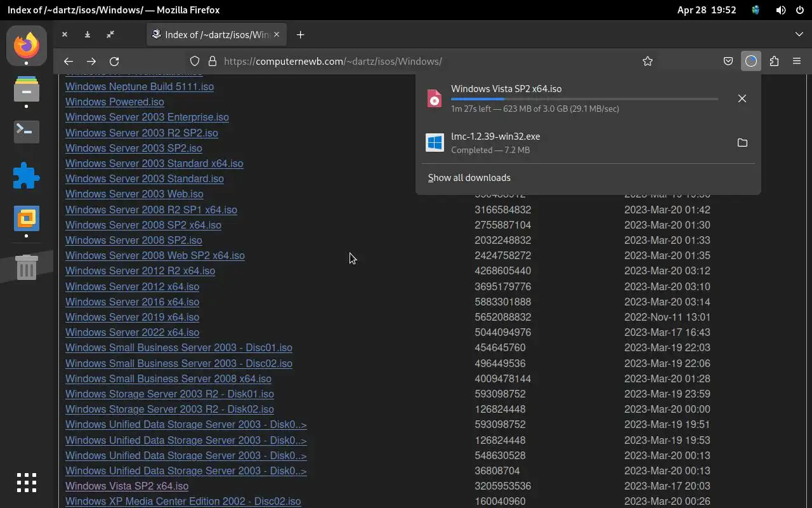Open Windows XP Media Center 2002 Disc02.iso

183,501
